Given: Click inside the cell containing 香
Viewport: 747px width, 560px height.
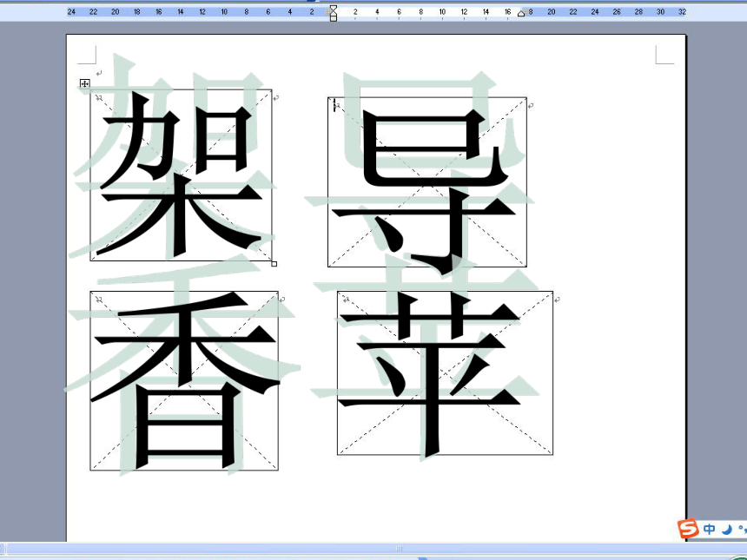Looking at the screenshot, I should pyautogui.click(x=184, y=381).
